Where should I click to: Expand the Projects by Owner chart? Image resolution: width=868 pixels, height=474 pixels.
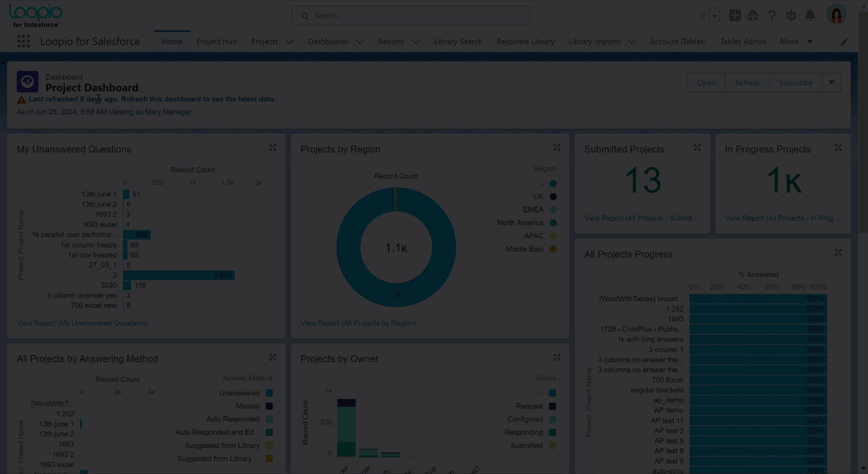click(557, 358)
